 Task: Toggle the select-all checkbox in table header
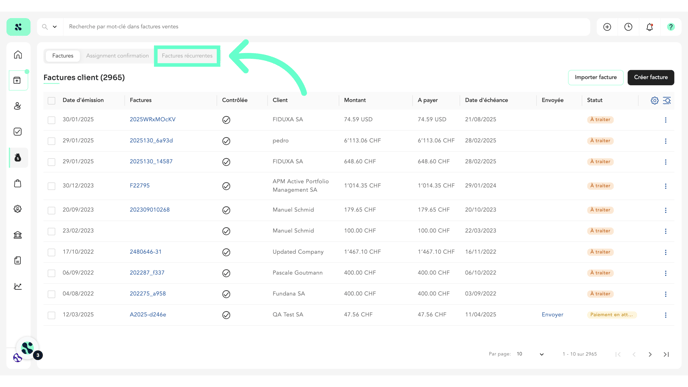51,100
